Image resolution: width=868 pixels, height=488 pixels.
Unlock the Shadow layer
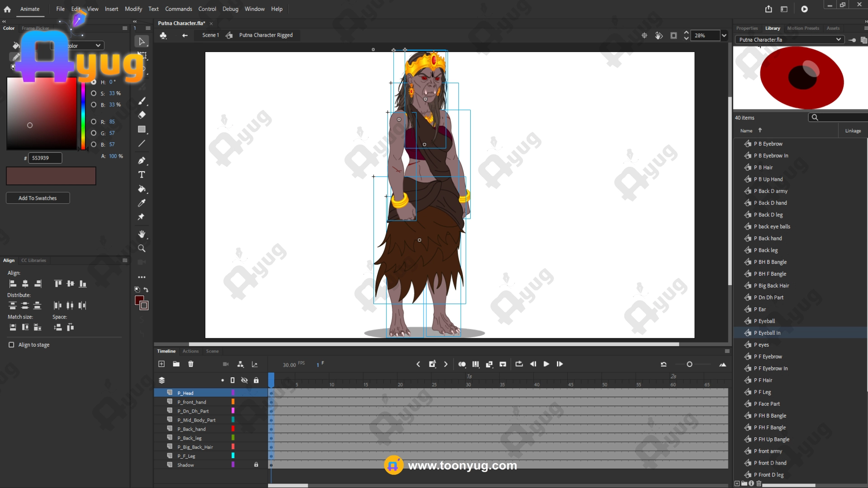256,465
